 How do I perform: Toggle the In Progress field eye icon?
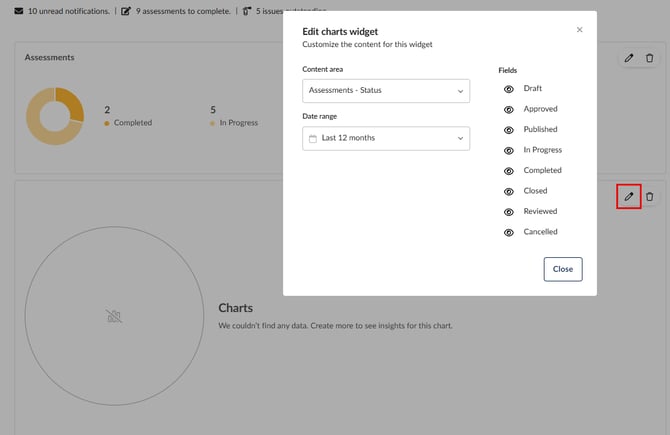[x=509, y=150]
